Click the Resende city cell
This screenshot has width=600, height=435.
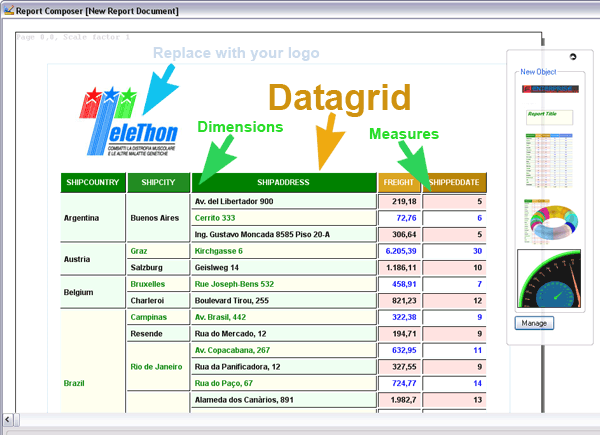coord(158,334)
